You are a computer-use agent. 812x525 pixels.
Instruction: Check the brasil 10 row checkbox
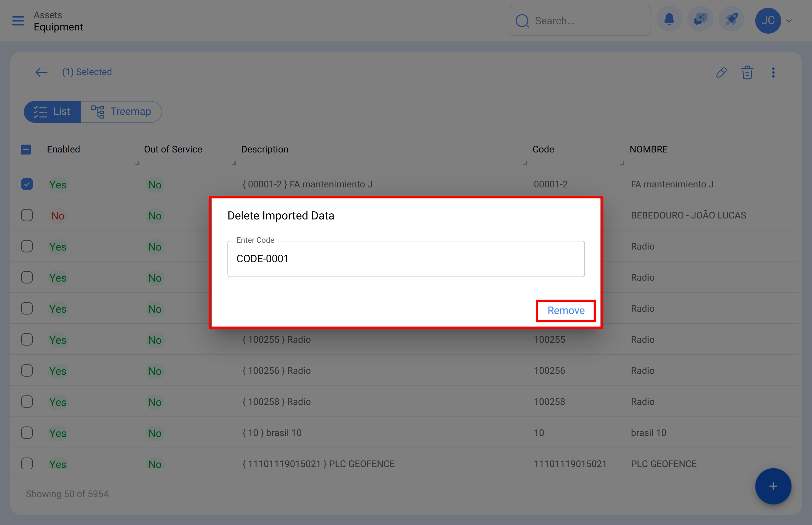(27, 433)
